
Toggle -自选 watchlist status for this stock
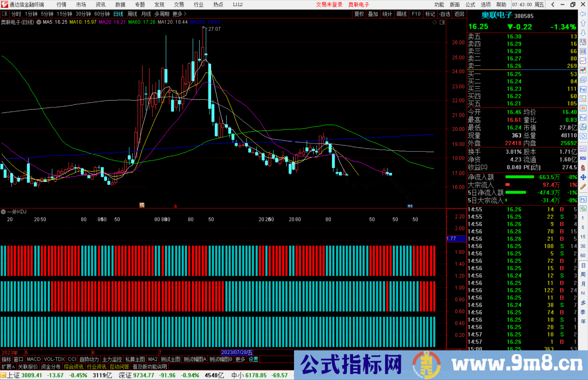tap(445, 14)
